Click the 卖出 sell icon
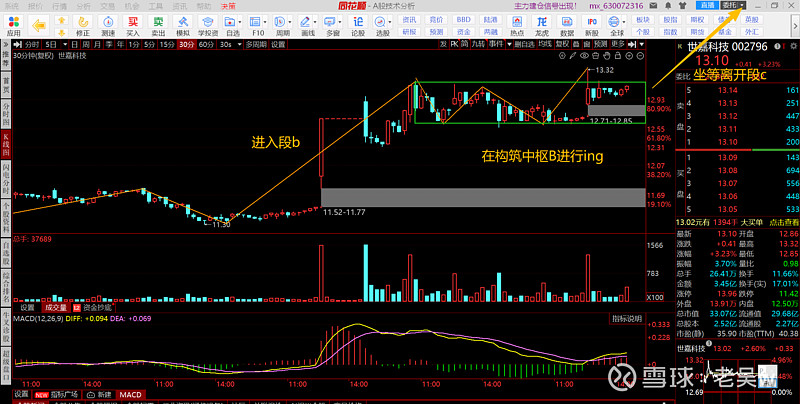The height and width of the screenshot is (404, 800). click(158, 26)
